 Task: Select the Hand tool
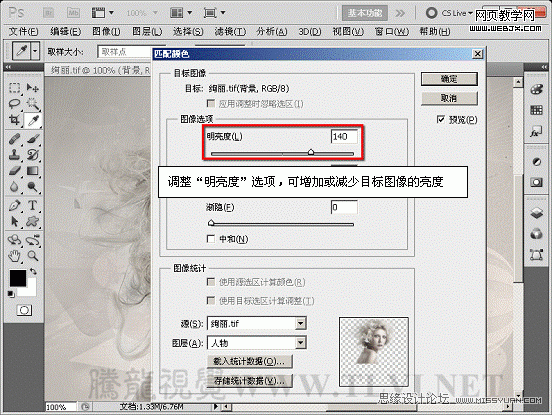[x=14, y=256]
